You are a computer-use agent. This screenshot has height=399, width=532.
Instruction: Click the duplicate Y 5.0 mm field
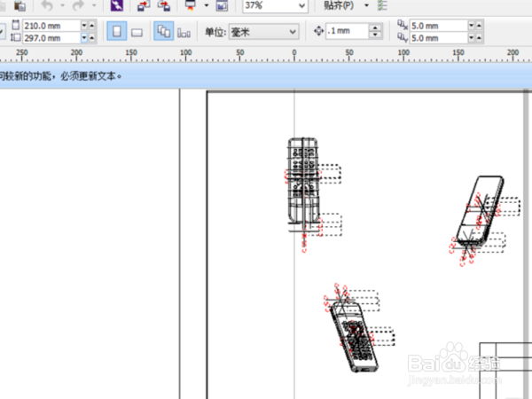pos(439,37)
